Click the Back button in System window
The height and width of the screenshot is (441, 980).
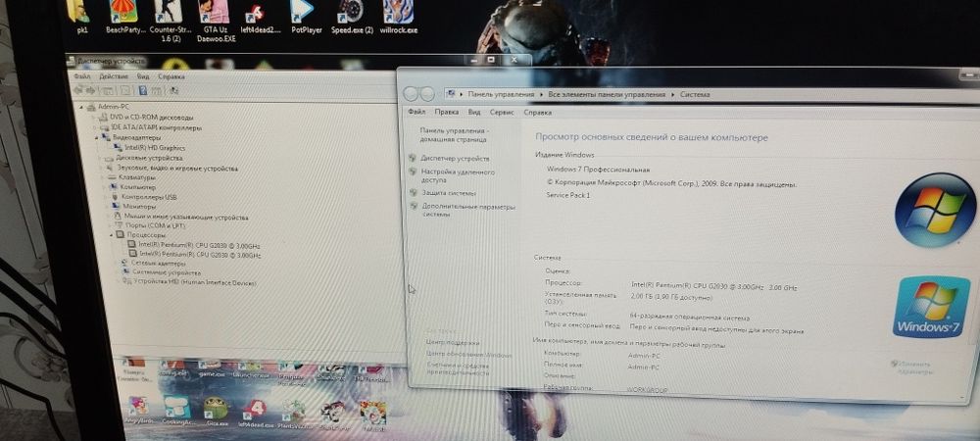tap(411, 94)
